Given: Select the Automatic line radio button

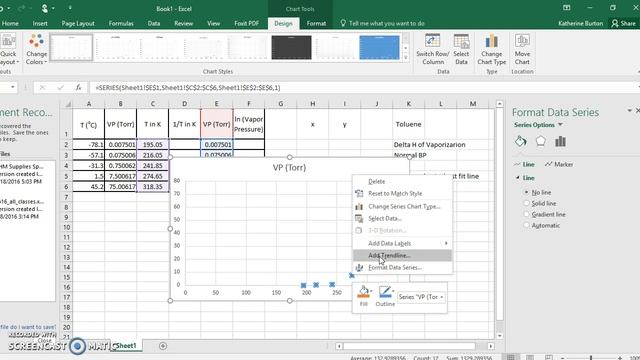Looking at the screenshot, I should [x=526, y=225].
